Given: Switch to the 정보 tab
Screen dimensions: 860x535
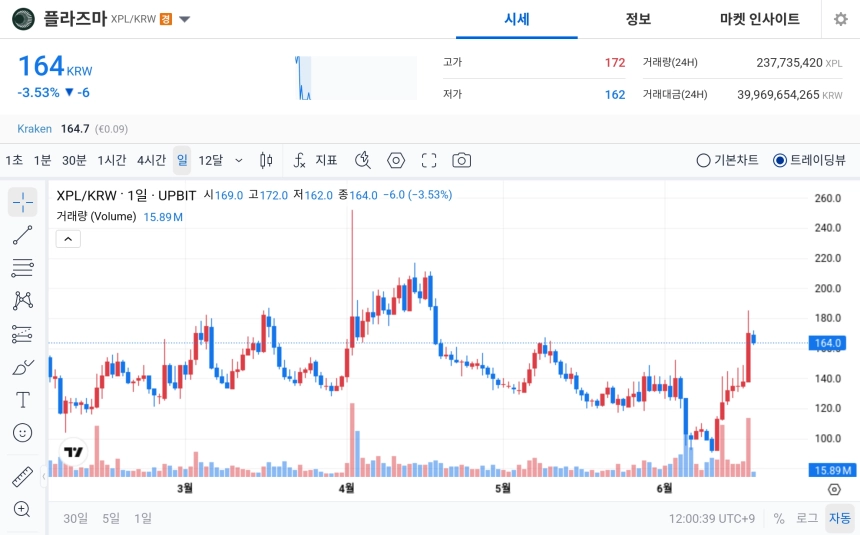Looking at the screenshot, I should 638,19.
